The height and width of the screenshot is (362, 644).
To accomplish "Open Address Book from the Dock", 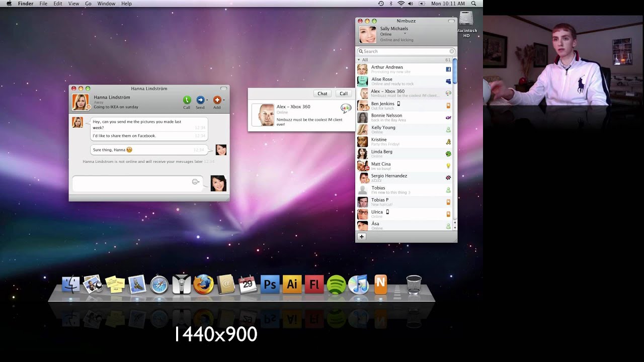I will coord(225,285).
